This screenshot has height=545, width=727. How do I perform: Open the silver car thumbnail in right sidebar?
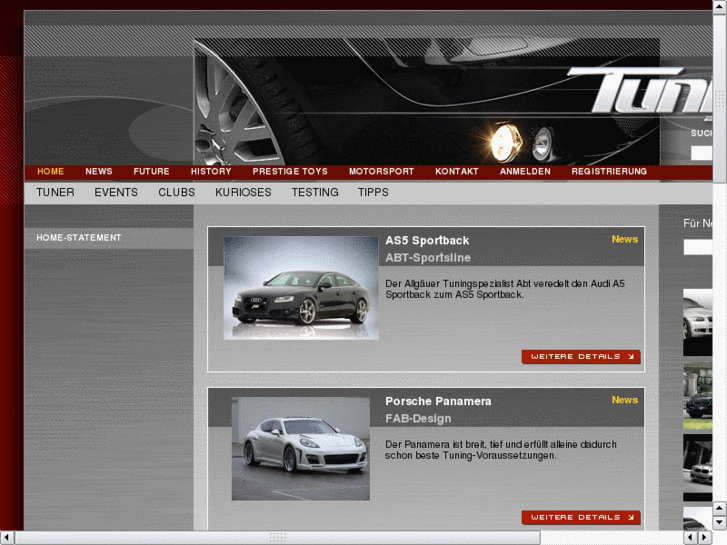[698, 322]
